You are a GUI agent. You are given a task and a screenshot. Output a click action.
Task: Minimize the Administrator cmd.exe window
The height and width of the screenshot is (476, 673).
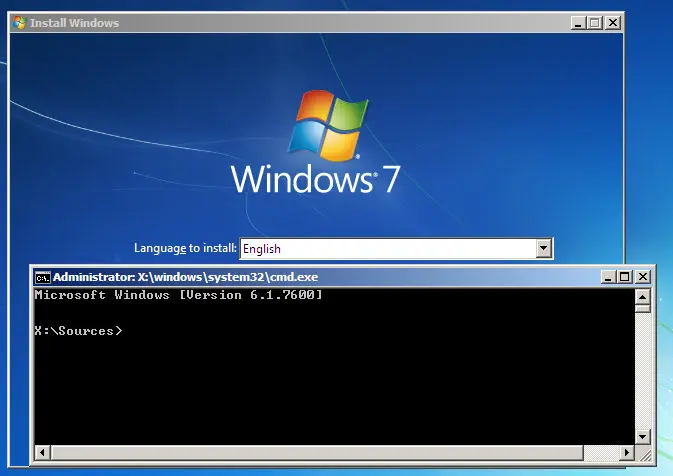607,276
